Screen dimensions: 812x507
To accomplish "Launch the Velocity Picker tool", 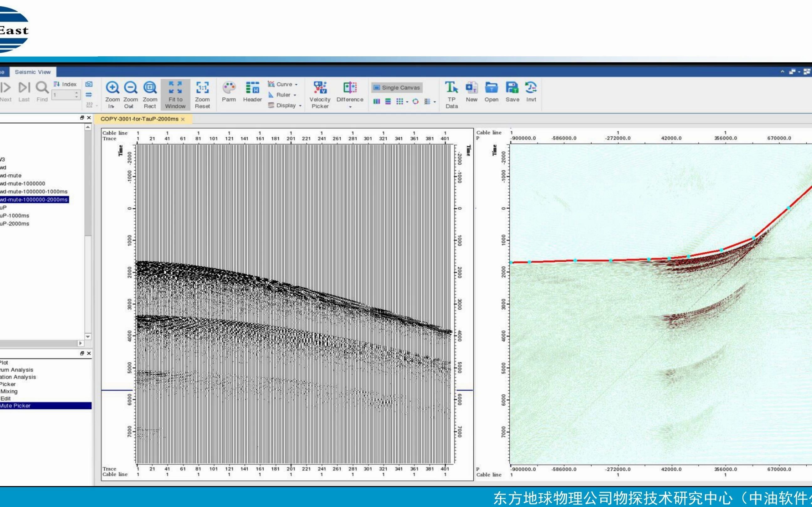I will [320, 88].
